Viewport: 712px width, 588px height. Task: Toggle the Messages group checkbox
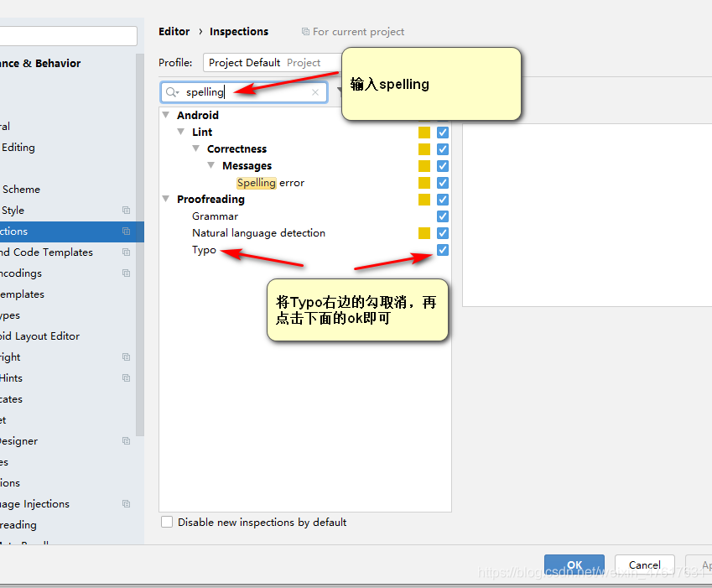(x=443, y=166)
